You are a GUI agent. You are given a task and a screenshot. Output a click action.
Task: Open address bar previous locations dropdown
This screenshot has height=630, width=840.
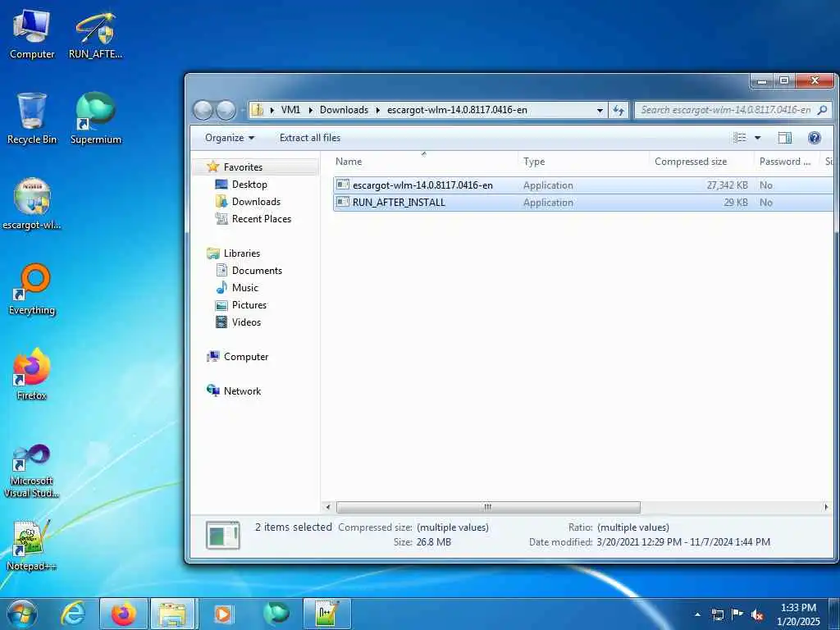pyautogui.click(x=600, y=110)
